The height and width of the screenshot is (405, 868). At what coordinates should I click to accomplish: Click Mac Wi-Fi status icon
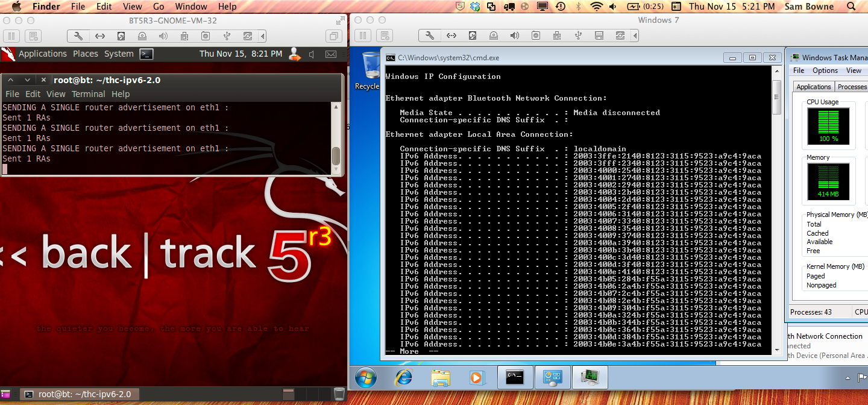(597, 7)
